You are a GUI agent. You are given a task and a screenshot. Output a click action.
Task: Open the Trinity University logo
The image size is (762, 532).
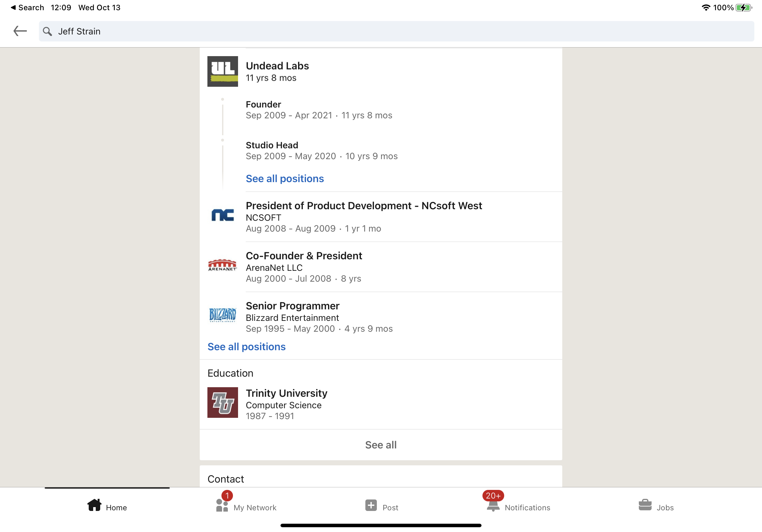click(x=222, y=402)
